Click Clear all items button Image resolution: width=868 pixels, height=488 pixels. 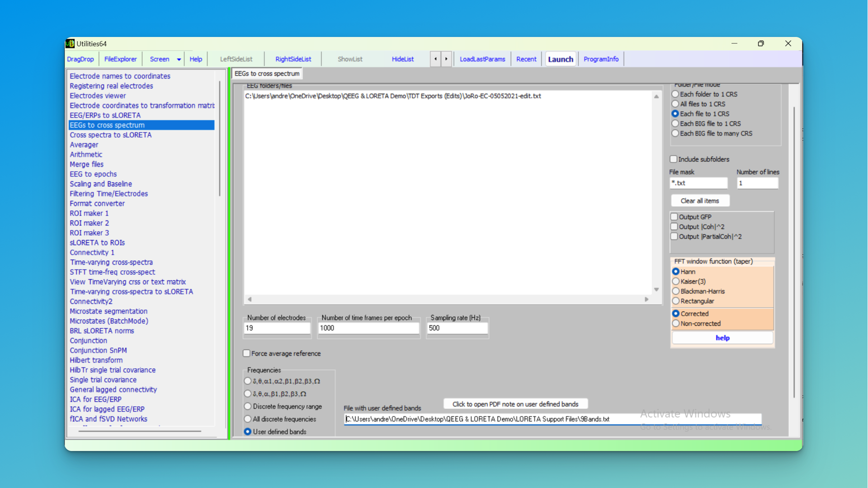tap(699, 201)
